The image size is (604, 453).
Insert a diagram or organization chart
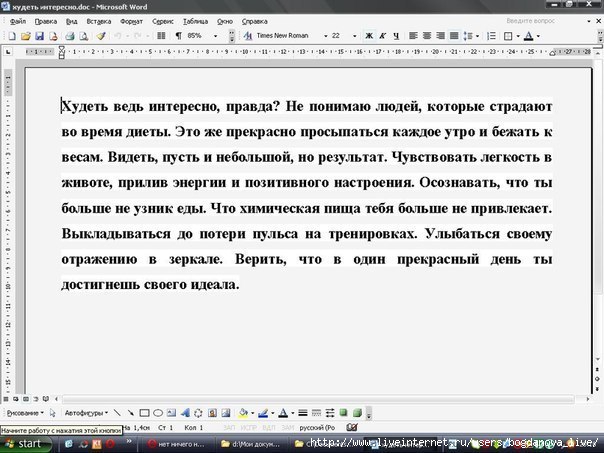tap(198, 413)
